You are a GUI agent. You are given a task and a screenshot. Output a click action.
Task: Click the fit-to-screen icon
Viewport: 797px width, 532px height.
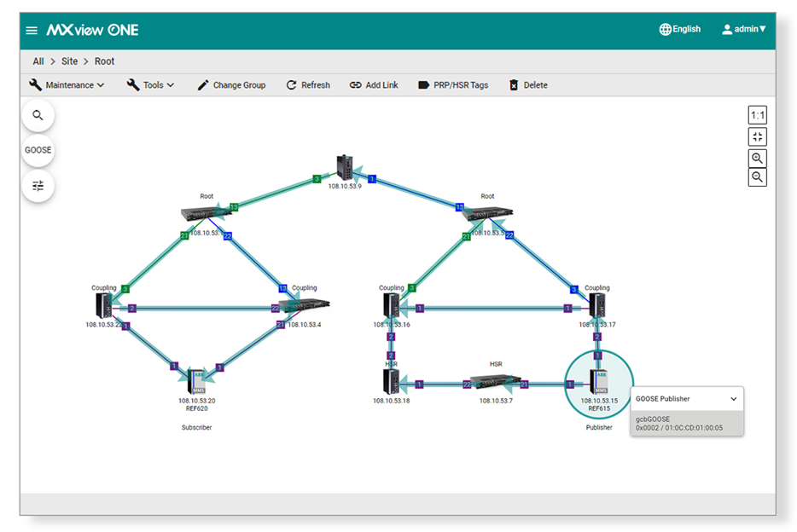(x=757, y=137)
